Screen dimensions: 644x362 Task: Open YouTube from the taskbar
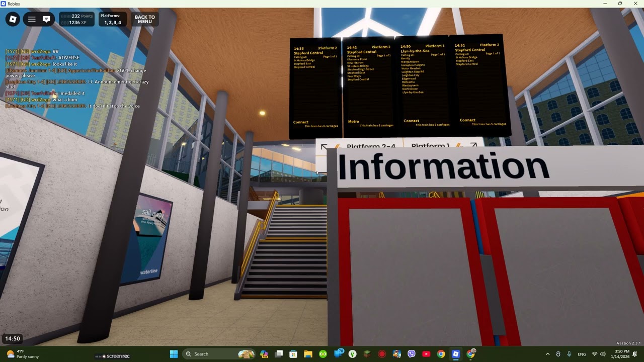point(426,354)
